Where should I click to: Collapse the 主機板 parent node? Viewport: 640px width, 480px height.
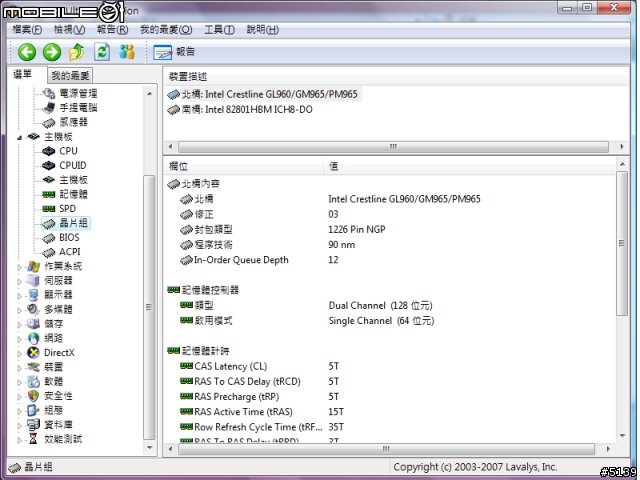pos(19,138)
